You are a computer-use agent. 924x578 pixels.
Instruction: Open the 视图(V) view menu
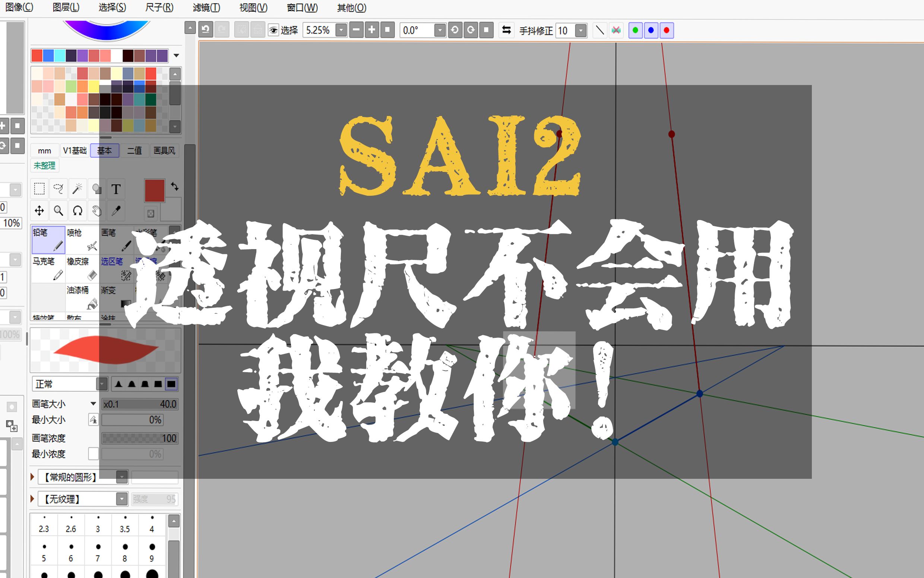coord(253,7)
